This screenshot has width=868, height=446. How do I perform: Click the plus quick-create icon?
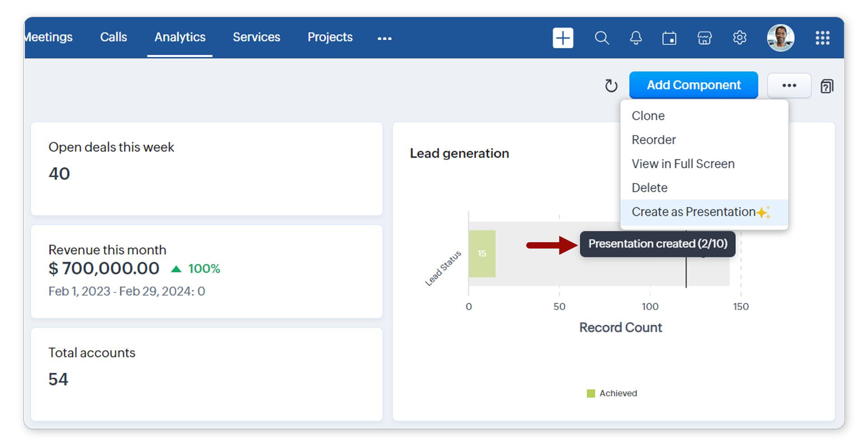pos(562,38)
